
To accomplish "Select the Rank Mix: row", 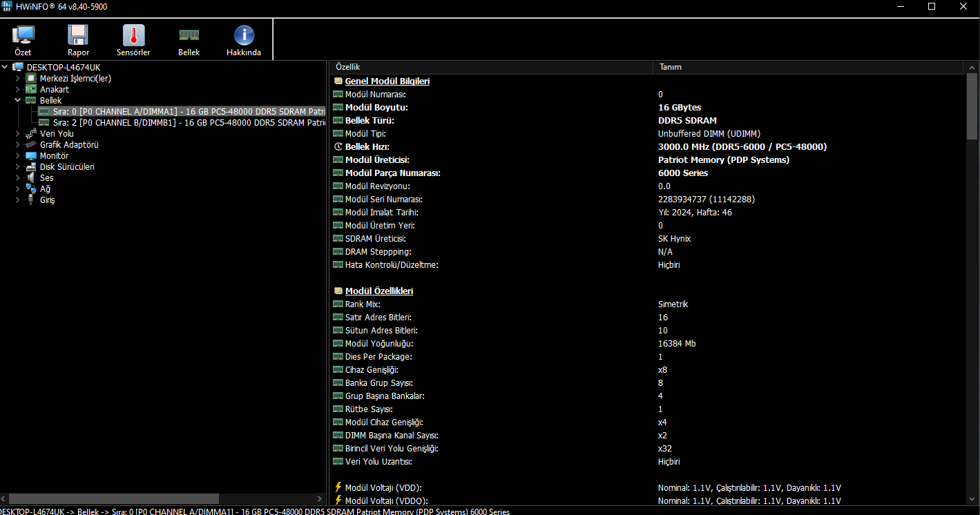I will [649, 304].
